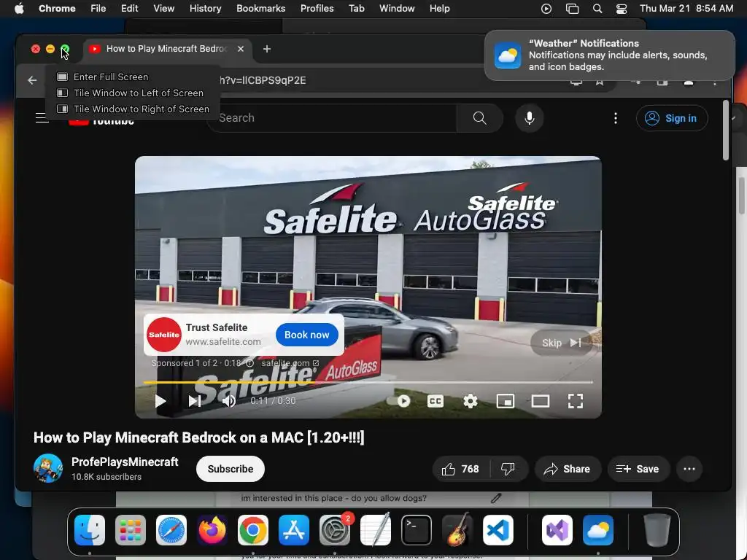The height and width of the screenshot is (560, 747).
Task: Toggle autoplay switch in player
Action: [x=399, y=401]
